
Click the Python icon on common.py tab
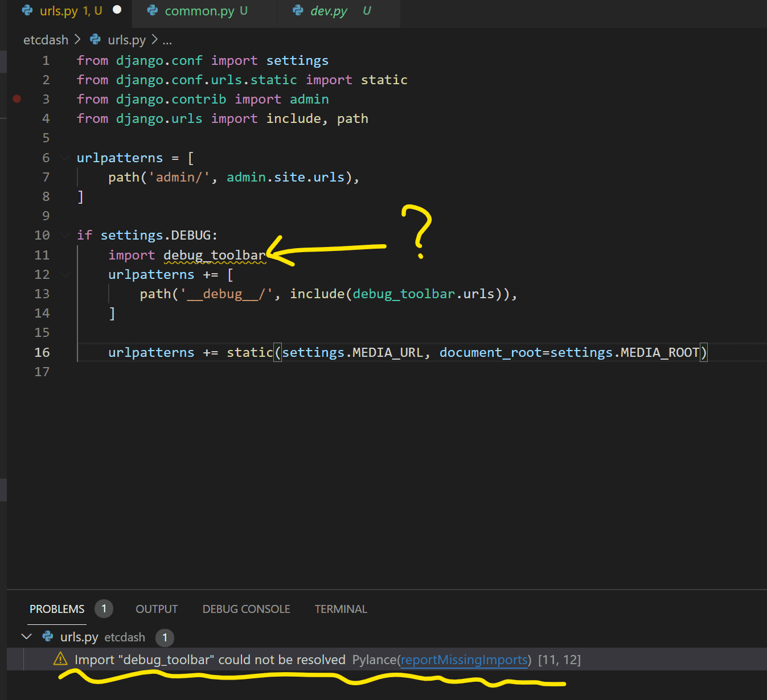click(x=152, y=11)
